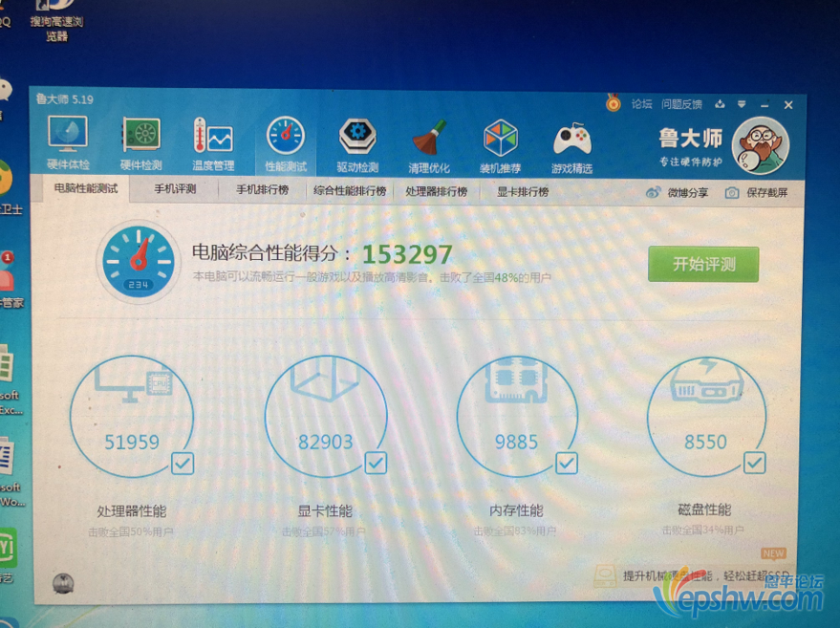Image resolution: width=840 pixels, height=628 pixels.
Task: Toggle the 处理器性能 checkbox
Action: pyautogui.click(x=183, y=464)
